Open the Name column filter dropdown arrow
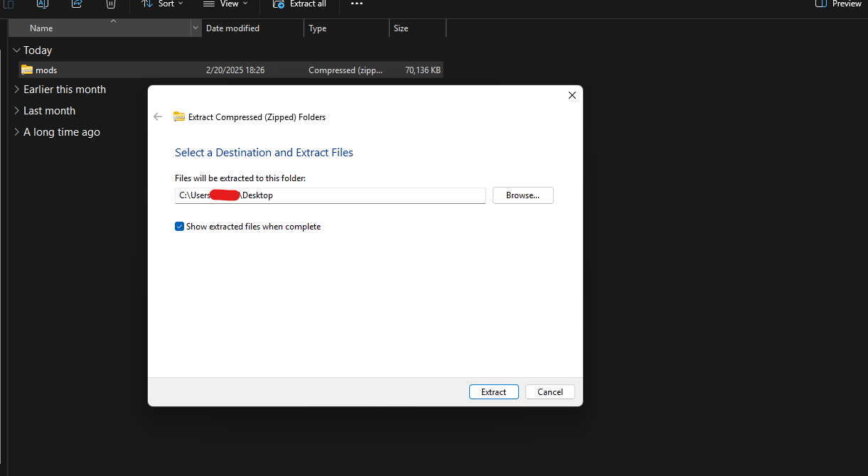This screenshot has height=476, width=868. coord(196,28)
